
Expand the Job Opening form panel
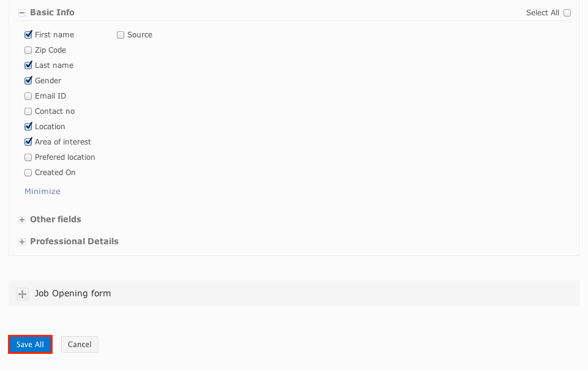(x=23, y=294)
